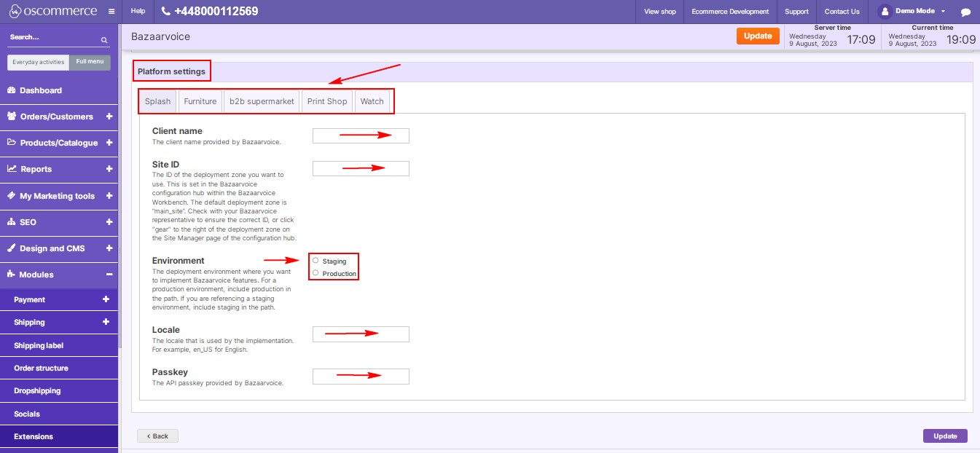Switch to Full menu mode
The width and height of the screenshot is (980, 453).
[90, 63]
